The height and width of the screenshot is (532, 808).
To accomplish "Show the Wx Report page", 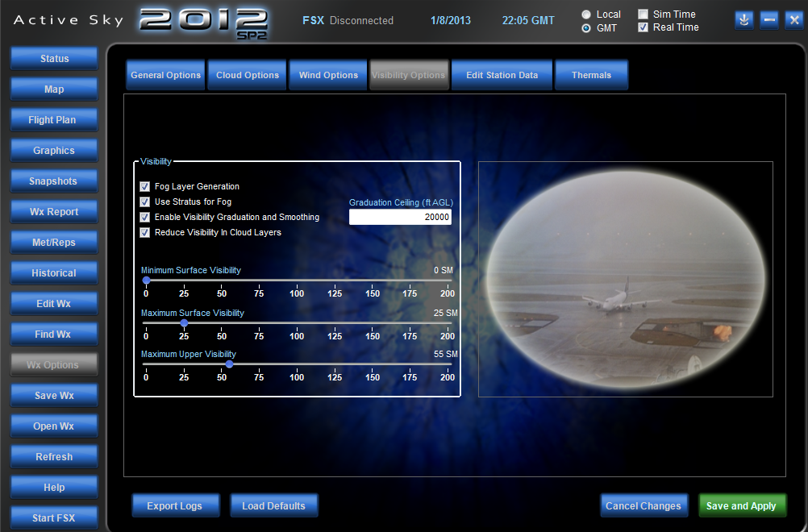I will point(54,212).
